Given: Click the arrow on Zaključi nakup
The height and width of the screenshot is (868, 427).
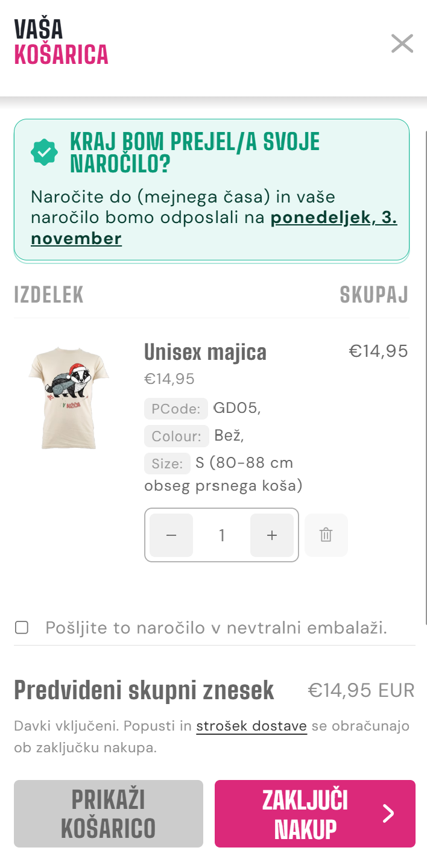Looking at the screenshot, I should (389, 814).
